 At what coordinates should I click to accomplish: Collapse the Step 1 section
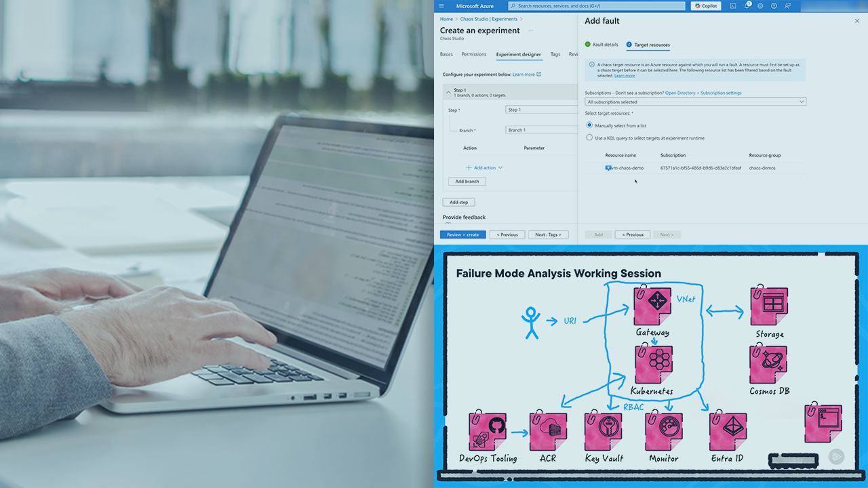click(448, 91)
